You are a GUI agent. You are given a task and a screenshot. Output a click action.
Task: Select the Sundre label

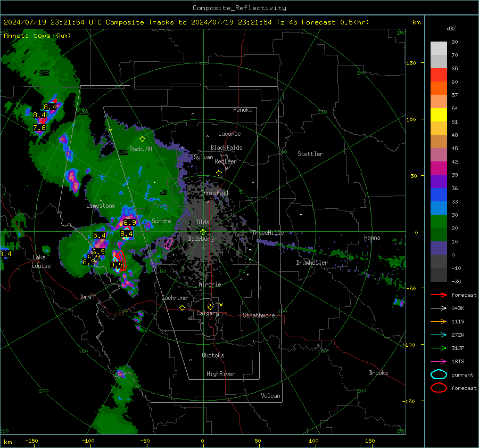(x=161, y=221)
